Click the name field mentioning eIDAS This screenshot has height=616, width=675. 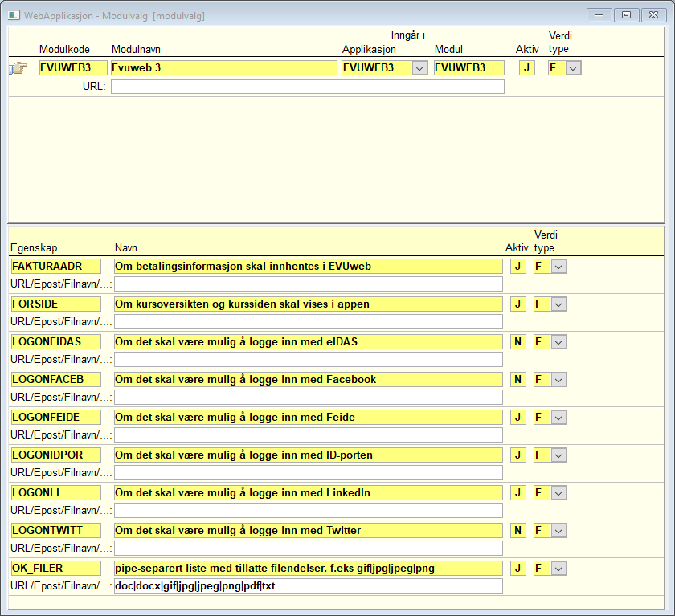tap(309, 342)
